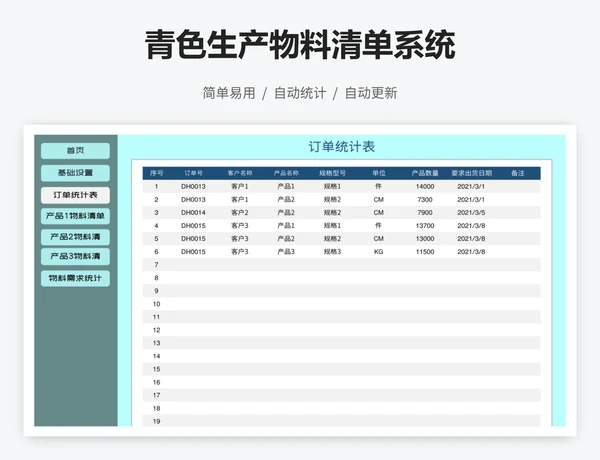Select unit cell 件 in row 1
This screenshot has height=460, width=600.
tap(379, 187)
